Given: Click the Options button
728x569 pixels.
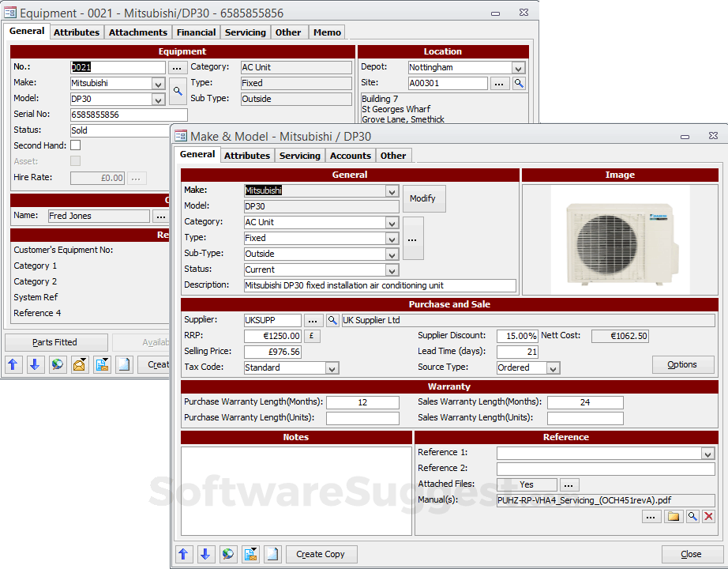Looking at the screenshot, I should pos(681,364).
